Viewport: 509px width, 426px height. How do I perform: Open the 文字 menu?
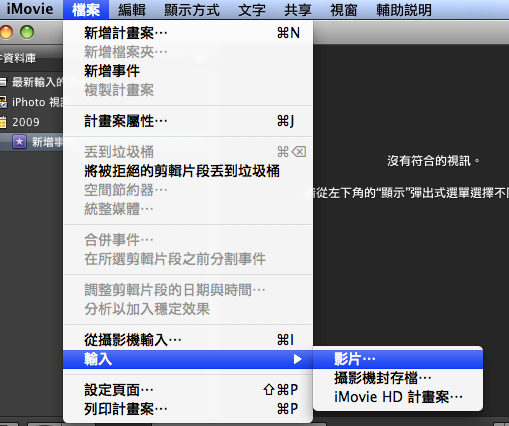click(x=252, y=10)
